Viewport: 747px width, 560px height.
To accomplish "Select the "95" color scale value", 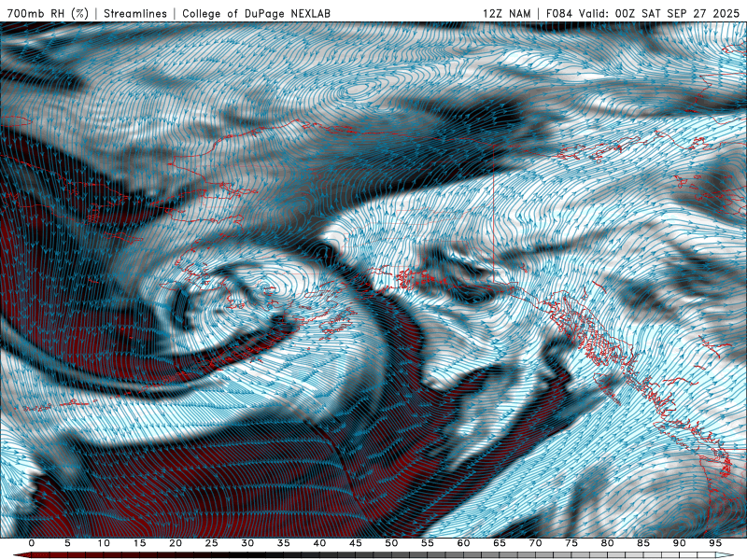I will point(715,543).
